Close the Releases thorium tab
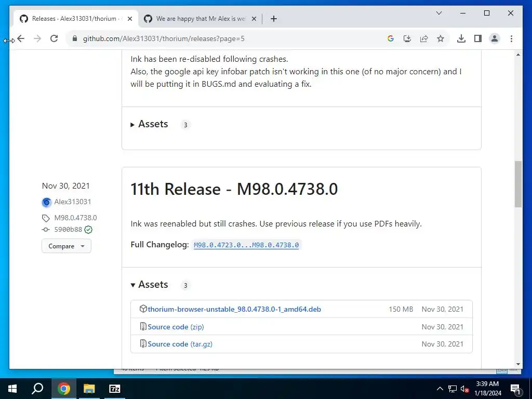 point(129,19)
